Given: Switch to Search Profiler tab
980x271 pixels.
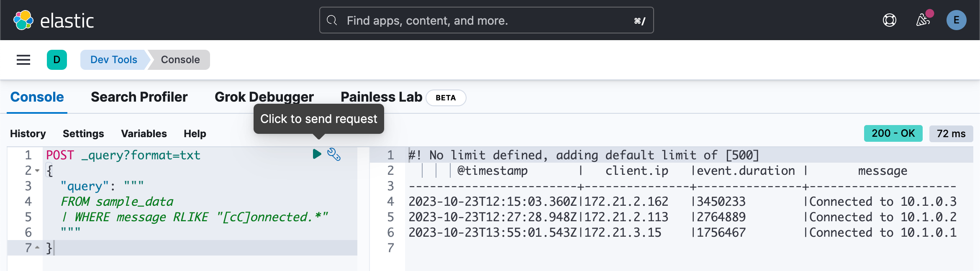Looking at the screenshot, I should [x=139, y=97].
